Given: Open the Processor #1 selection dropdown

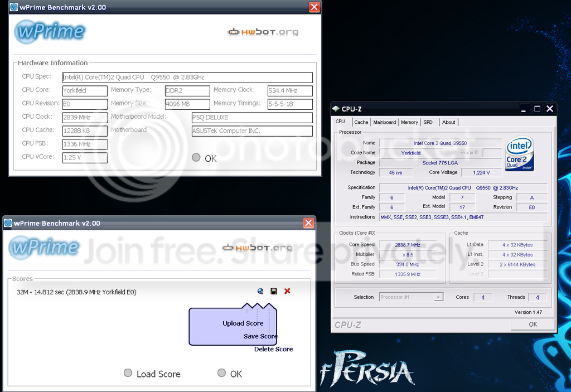Looking at the screenshot, I should (x=411, y=297).
